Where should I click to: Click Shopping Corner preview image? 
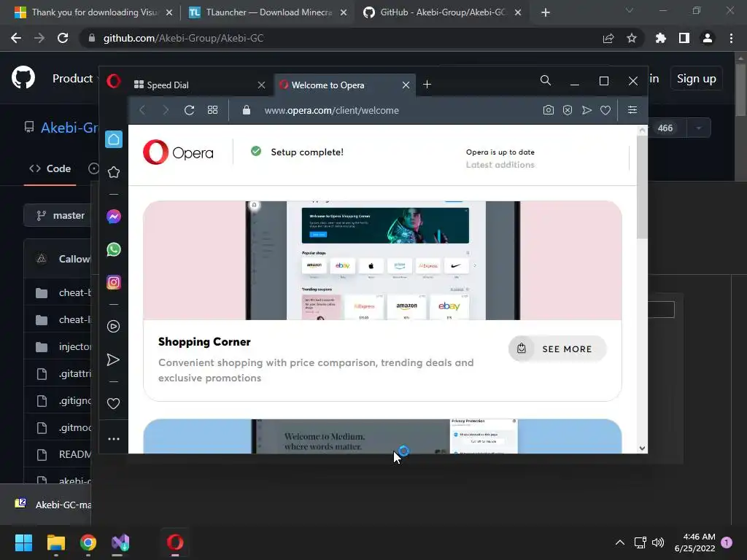(x=382, y=260)
